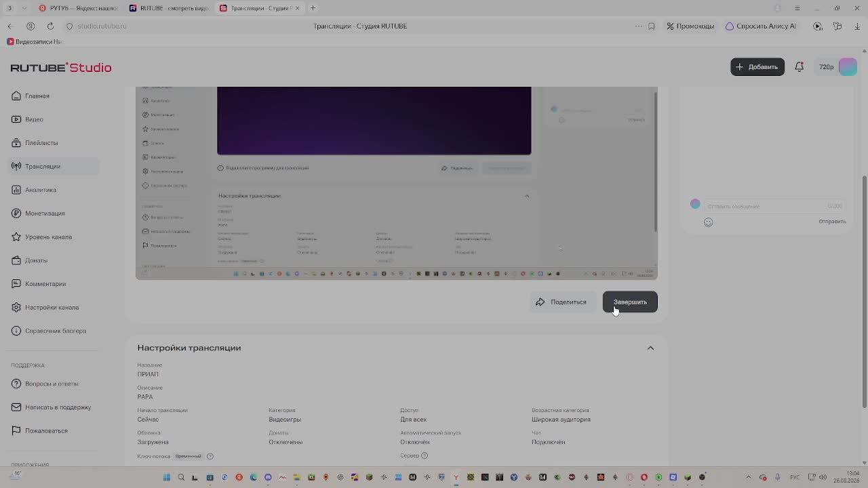Open Windows taskbar search
Viewport: 868px width, 488px height.
point(181,477)
